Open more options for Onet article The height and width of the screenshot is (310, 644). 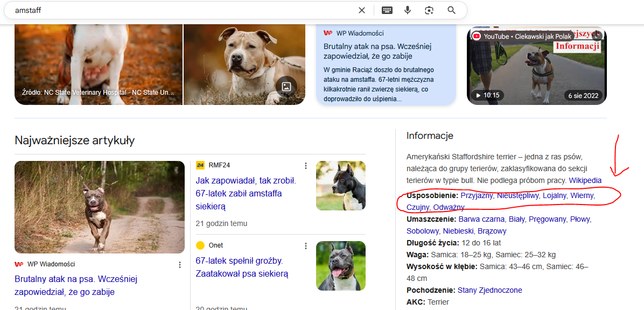[x=305, y=245]
